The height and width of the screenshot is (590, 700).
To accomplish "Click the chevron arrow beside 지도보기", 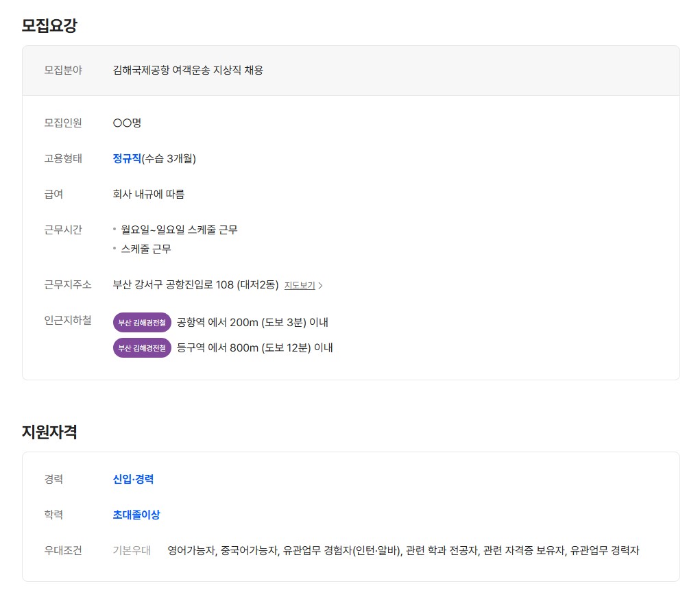I will 320,286.
